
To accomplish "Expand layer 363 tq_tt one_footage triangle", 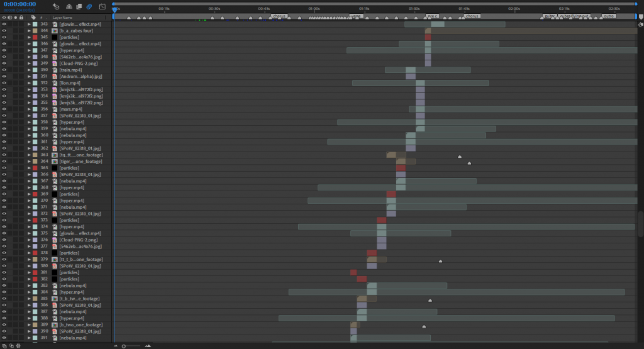I will [x=29, y=155].
